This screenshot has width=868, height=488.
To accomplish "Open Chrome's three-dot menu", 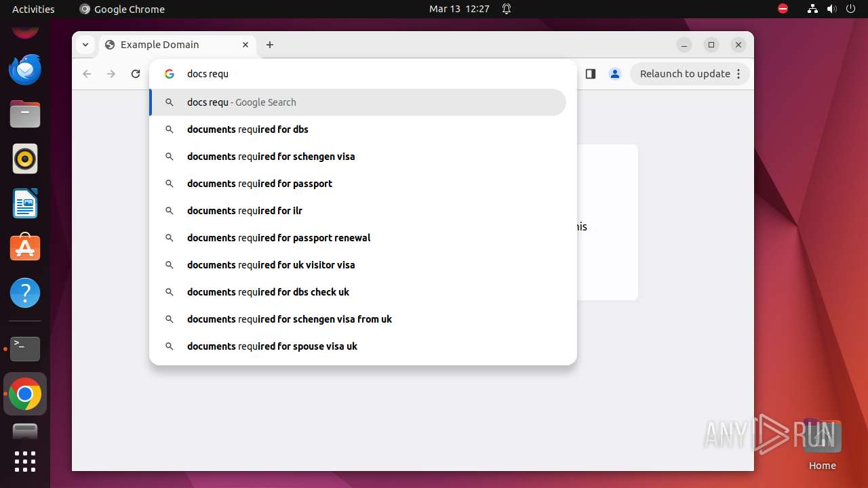I will pos(738,74).
